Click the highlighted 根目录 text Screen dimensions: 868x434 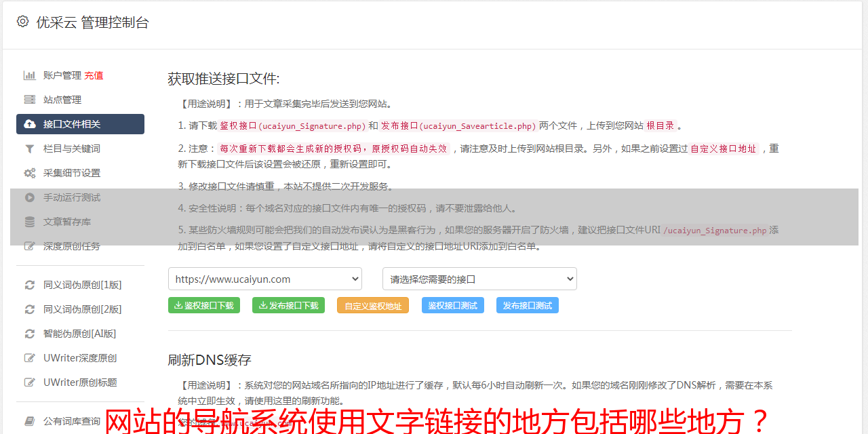click(x=660, y=125)
